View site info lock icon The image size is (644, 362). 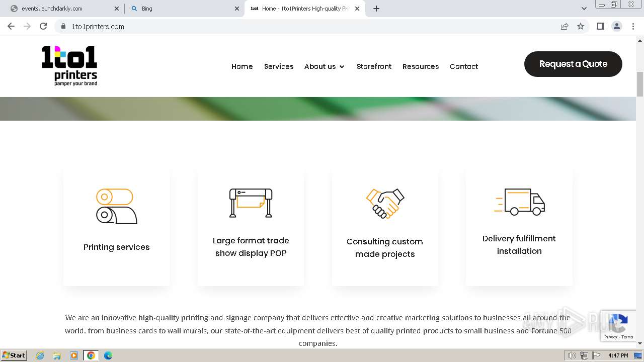[63, 26]
